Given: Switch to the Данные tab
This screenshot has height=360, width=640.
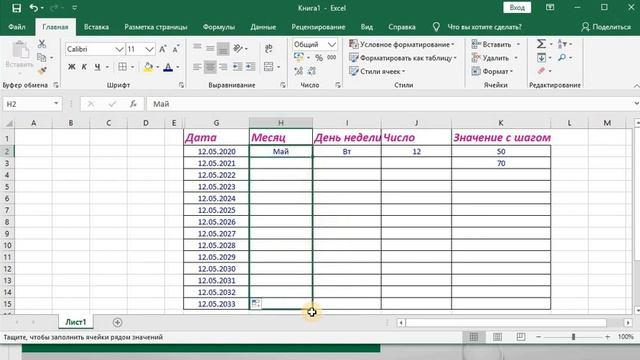Looking at the screenshot, I should 263,27.
